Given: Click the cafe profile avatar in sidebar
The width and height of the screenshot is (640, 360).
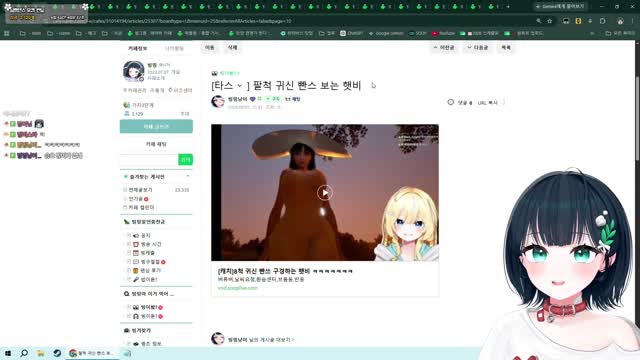Looking at the screenshot, I should [133, 71].
